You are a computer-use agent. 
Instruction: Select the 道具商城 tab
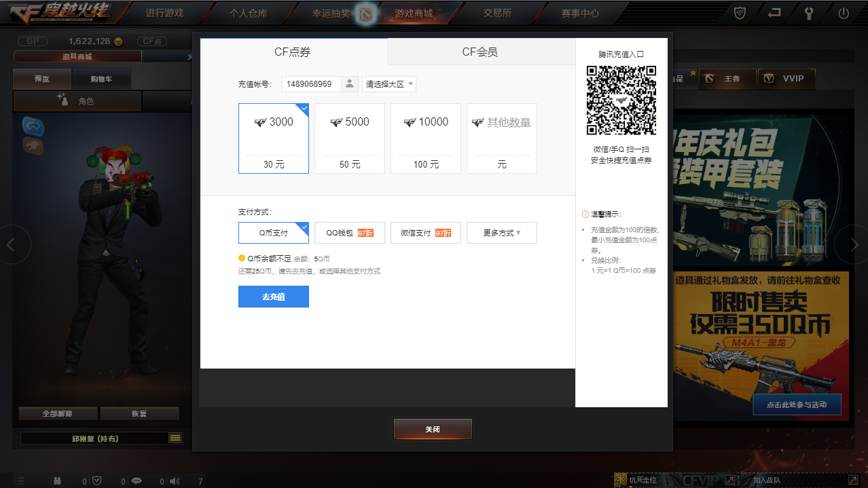77,56
